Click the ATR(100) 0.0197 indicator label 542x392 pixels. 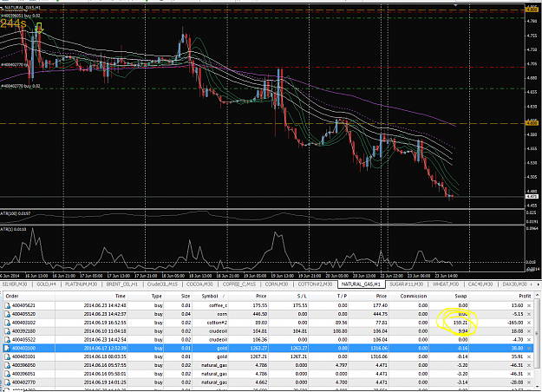click(x=16, y=213)
